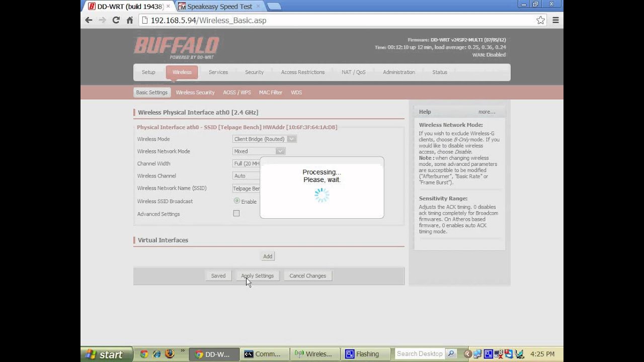
Task: Click the 'Sensitivity Range:' help heading
Action: 443,199
